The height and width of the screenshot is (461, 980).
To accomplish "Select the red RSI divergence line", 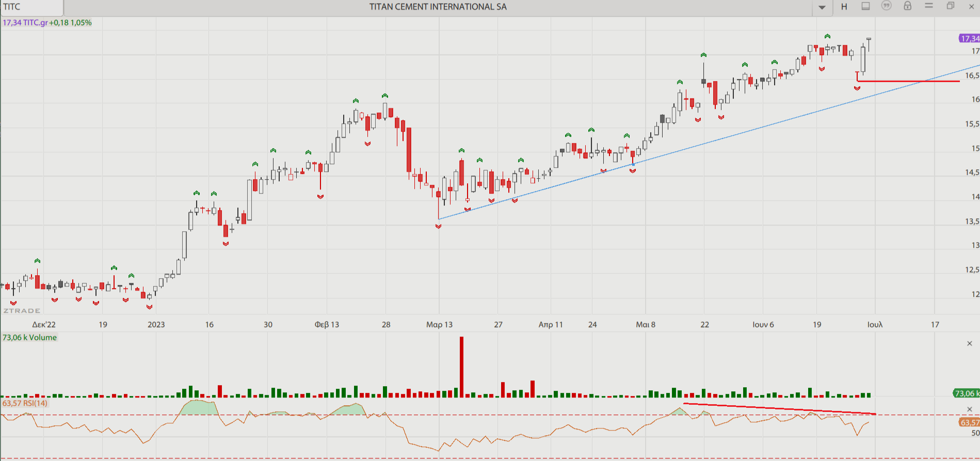I will pos(774,408).
